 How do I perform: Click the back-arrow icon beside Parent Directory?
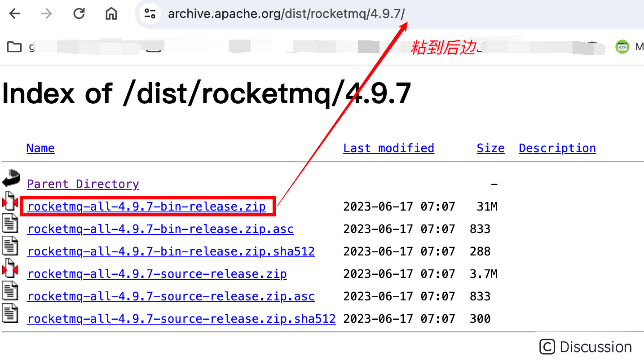(x=10, y=179)
